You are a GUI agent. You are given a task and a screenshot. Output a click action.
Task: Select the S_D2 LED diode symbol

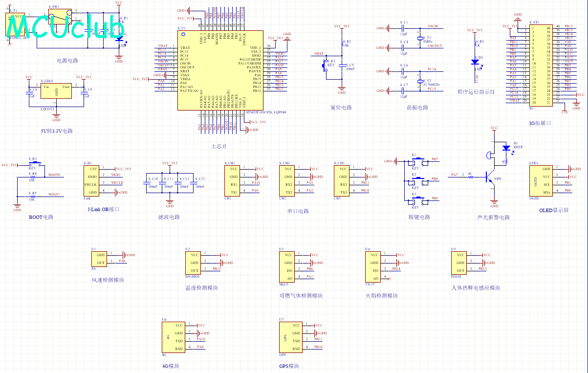(x=475, y=62)
